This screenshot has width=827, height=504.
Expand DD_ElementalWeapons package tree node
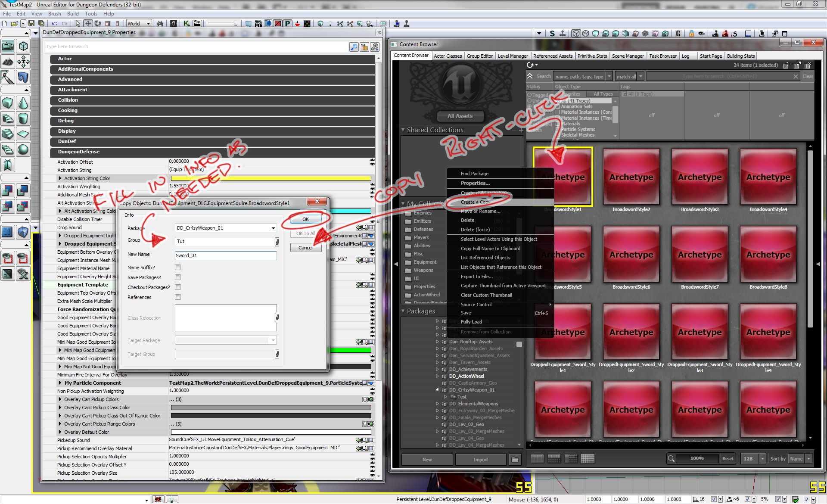tap(437, 404)
